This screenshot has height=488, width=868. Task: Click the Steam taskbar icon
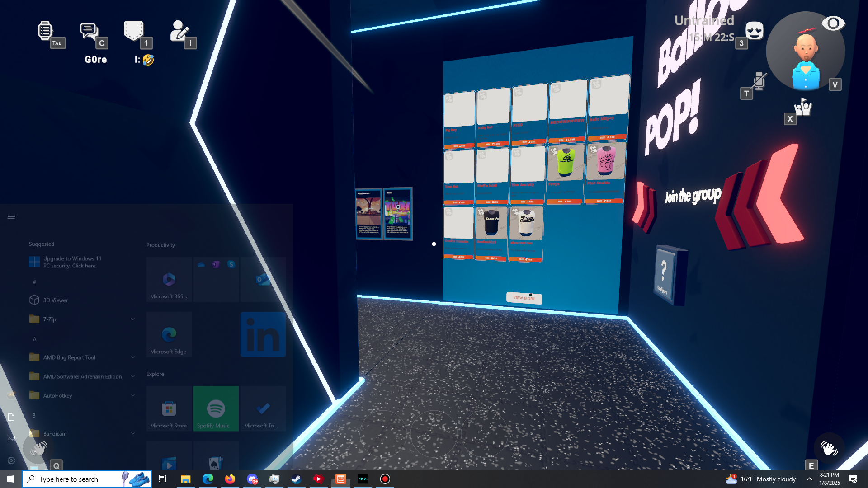click(297, 479)
